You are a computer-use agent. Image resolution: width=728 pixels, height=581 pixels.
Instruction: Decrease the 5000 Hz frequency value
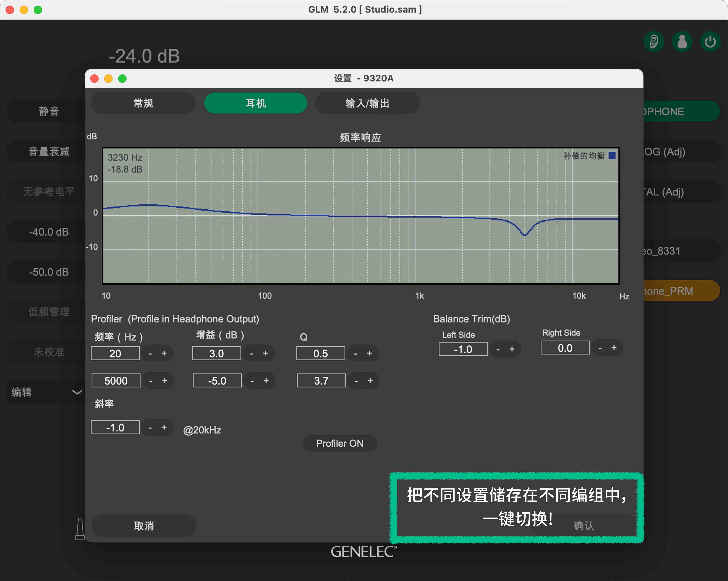pos(151,381)
